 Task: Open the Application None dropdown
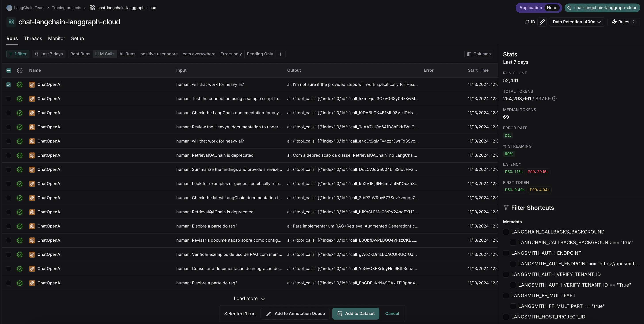[539, 8]
